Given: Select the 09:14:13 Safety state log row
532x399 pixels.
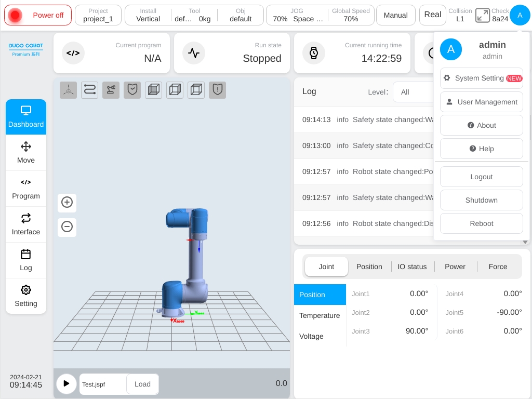Looking at the screenshot, I should pyautogui.click(x=364, y=120).
